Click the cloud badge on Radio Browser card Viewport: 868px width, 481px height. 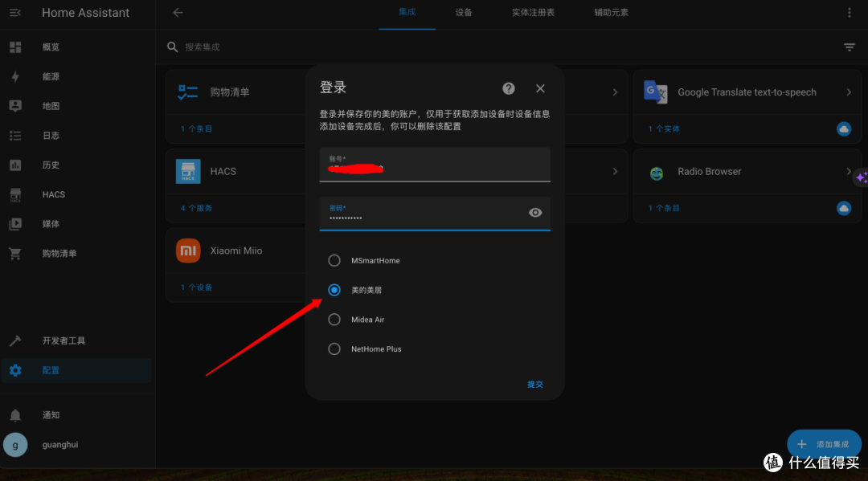tap(844, 209)
